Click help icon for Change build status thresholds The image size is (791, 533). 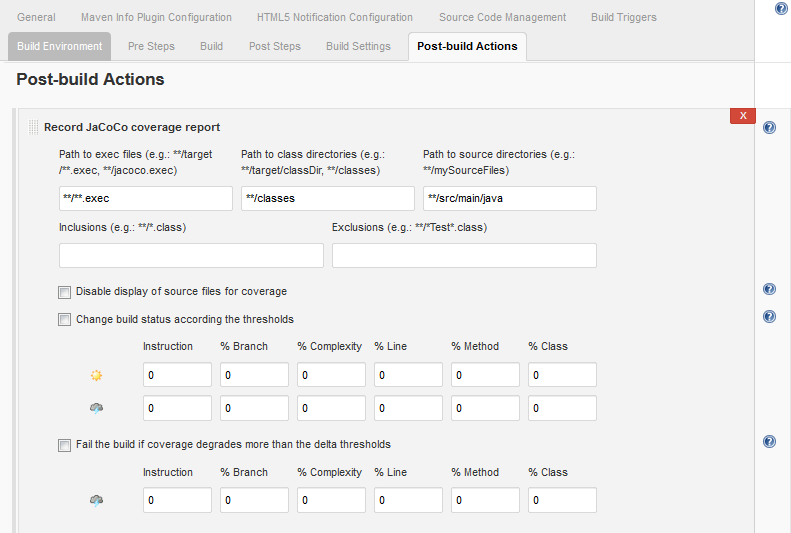click(769, 317)
